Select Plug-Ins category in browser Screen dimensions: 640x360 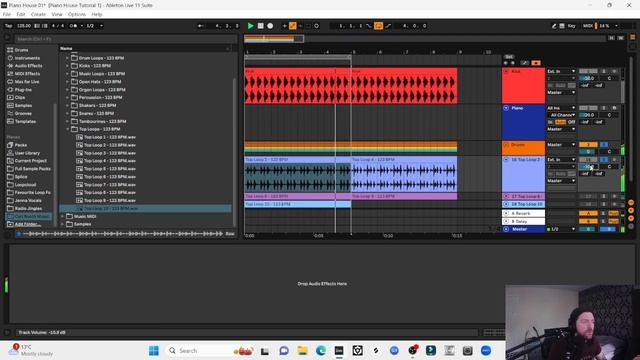(23, 90)
